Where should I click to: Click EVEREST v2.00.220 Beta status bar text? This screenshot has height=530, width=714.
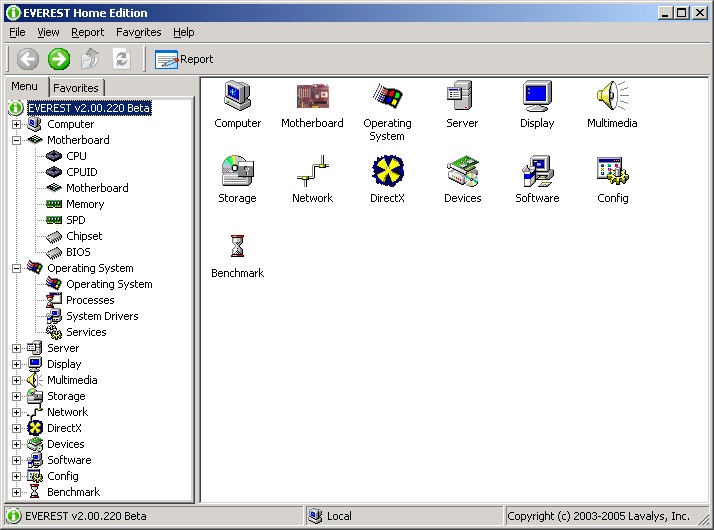[x=86, y=516]
